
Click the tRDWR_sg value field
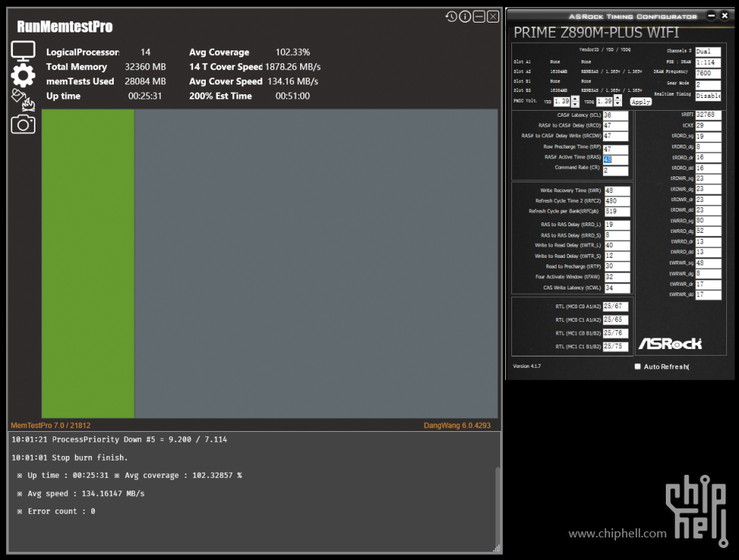708,179
